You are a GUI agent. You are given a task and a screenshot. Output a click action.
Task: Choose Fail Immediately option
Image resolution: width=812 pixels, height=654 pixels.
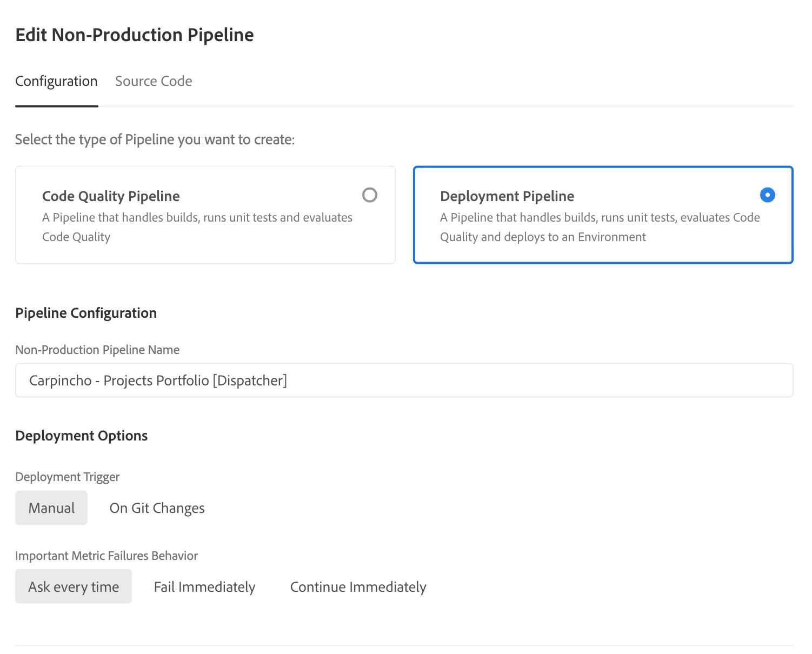pos(204,587)
